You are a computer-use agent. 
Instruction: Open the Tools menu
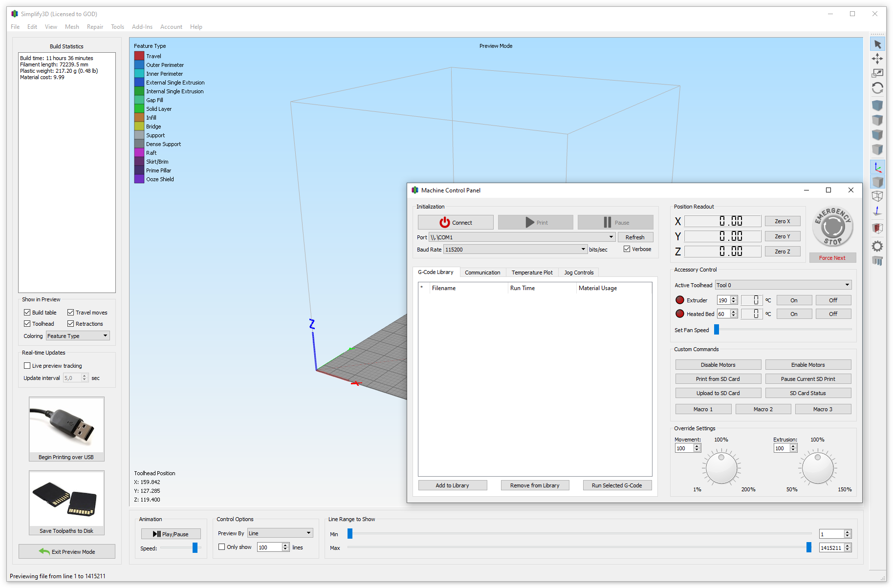coord(117,26)
